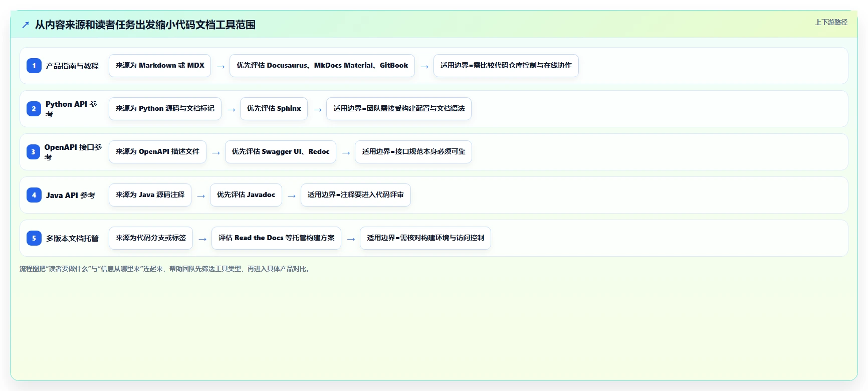
Task: Click the arrow after 来源为代码分支或标签
Action: point(202,239)
